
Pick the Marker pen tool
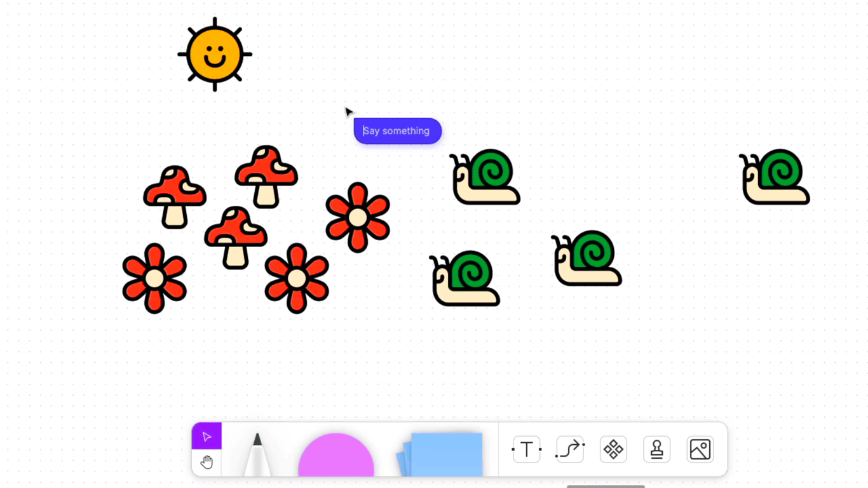[x=257, y=455]
